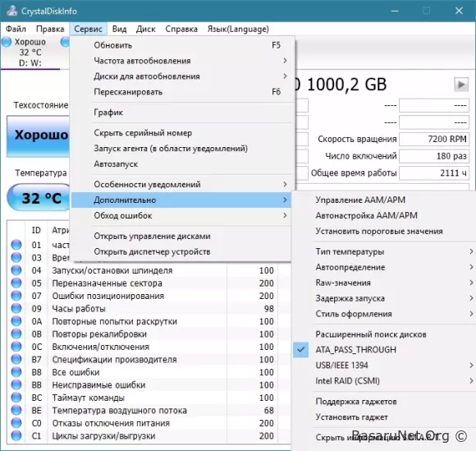The width and height of the screenshot is (476, 451).
Task: Select the Хорошо 32 °C disk D: W:
Action: (30, 53)
